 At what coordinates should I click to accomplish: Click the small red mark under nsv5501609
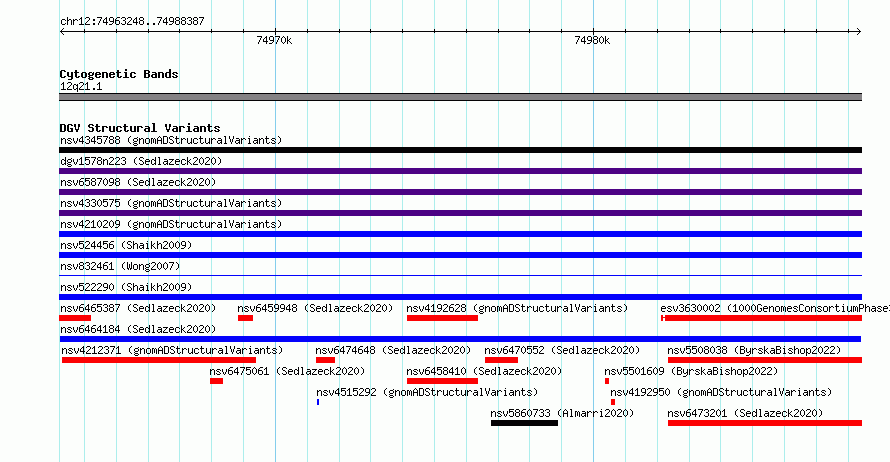(x=607, y=381)
